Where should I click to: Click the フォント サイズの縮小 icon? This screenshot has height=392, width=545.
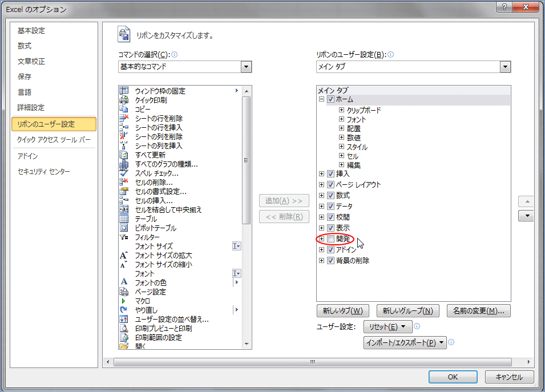point(124,264)
